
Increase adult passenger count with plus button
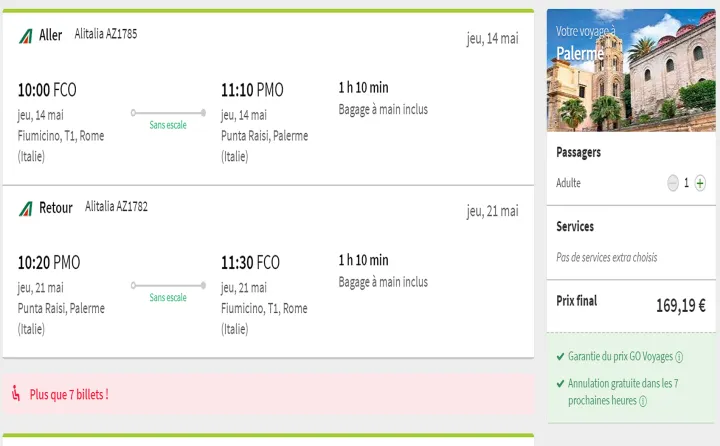coord(700,183)
